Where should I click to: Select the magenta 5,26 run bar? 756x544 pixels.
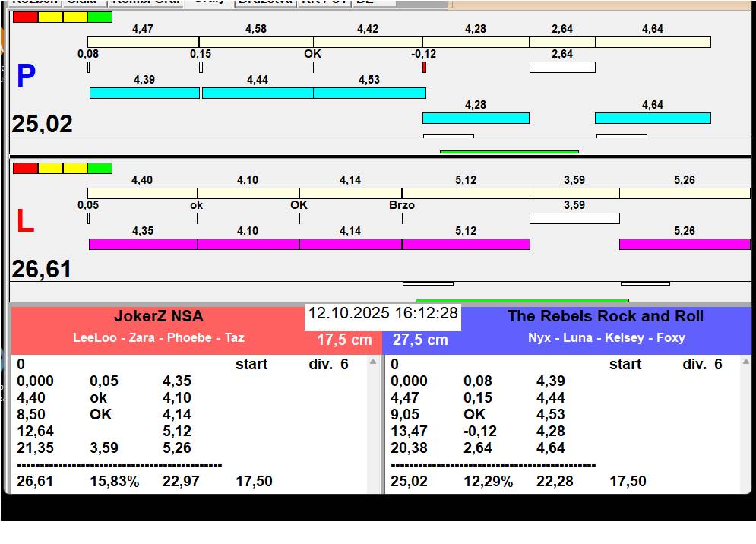click(684, 244)
